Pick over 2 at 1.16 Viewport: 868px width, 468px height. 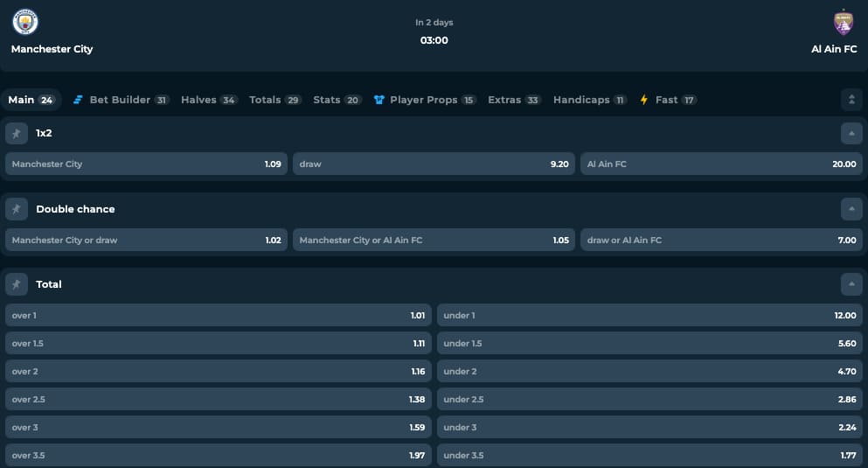[x=219, y=371]
